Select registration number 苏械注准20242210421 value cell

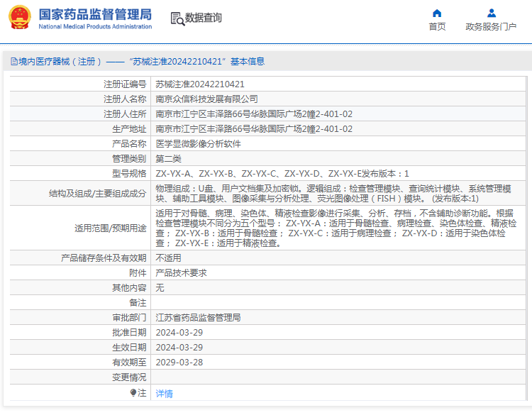click(x=200, y=84)
